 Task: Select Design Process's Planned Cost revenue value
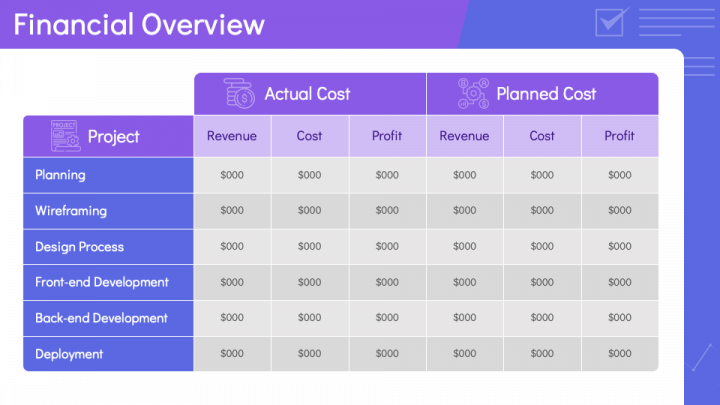coord(465,247)
